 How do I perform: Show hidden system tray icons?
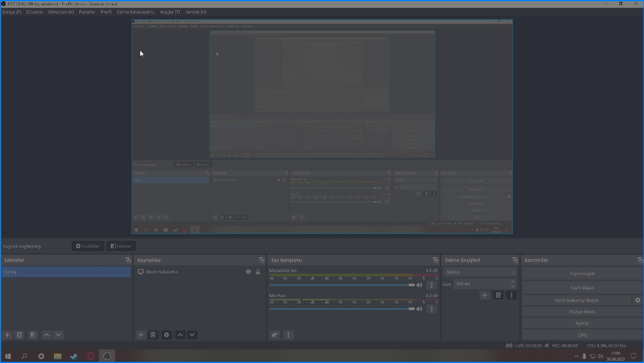(x=576, y=356)
